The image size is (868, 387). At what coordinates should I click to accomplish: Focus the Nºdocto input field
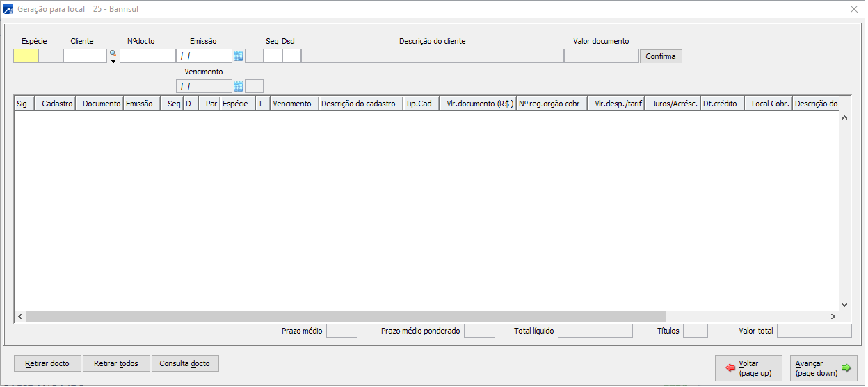click(147, 56)
